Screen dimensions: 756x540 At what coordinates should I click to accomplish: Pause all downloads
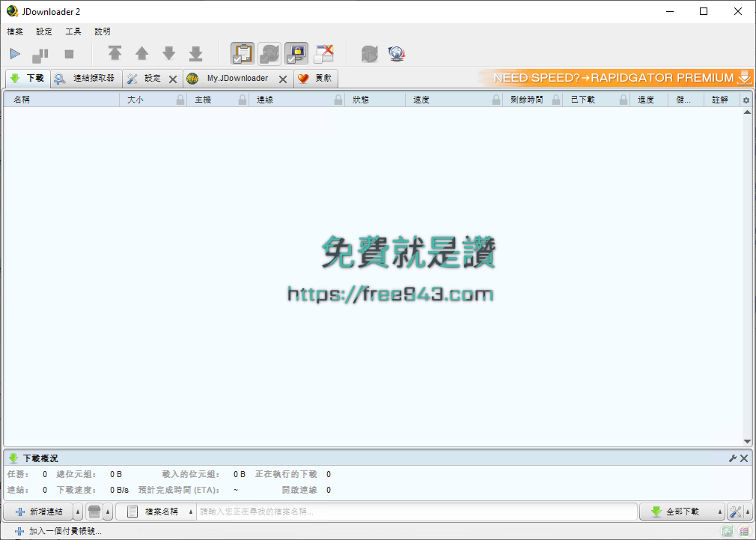coord(39,53)
